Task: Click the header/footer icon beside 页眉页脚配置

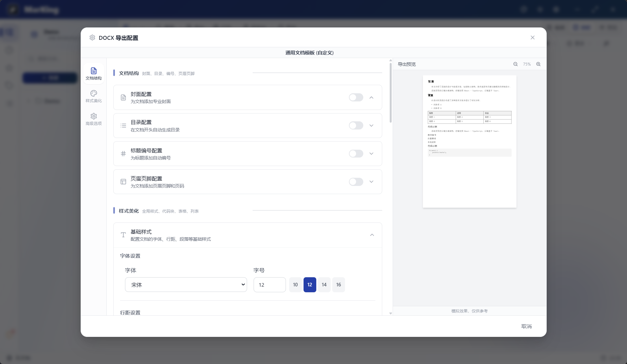Action: pyautogui.click(x=123, y=182)
